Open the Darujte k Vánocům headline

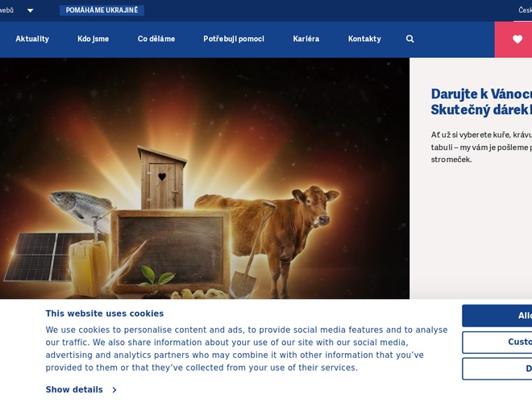coord(481,102)
